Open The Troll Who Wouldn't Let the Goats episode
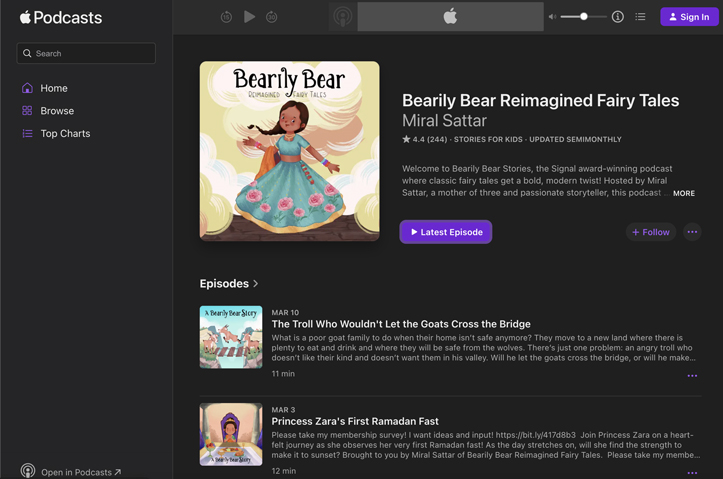 [401, 324]
